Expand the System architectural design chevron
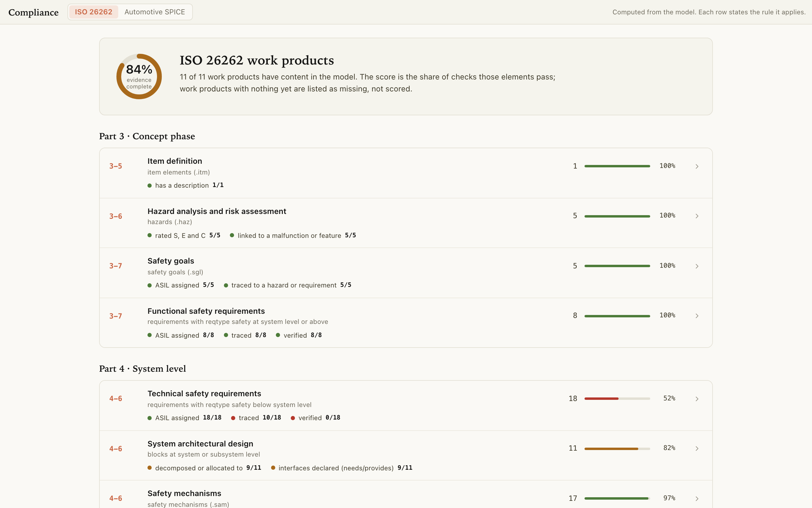812x508 pixels. click(x=697, y=449)
